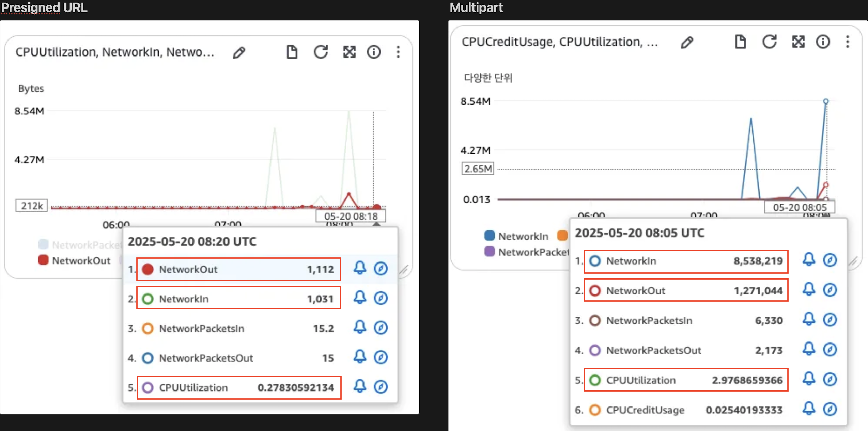Toggle NetworkOut legend in Presigned URL chart
This screenshot has height=431, width=868.
pyautogui.click(x=74, y=260)
